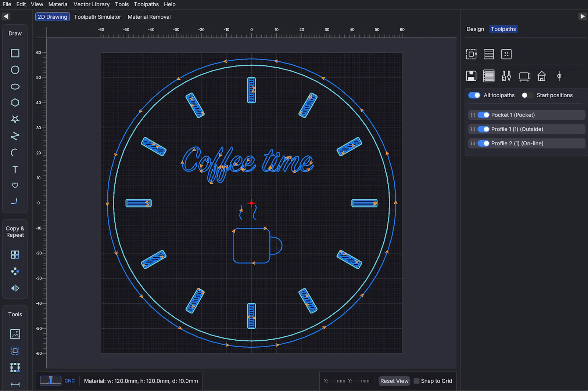Select the Offset tool
Screen dimensions: 588x391
(15, 351)
